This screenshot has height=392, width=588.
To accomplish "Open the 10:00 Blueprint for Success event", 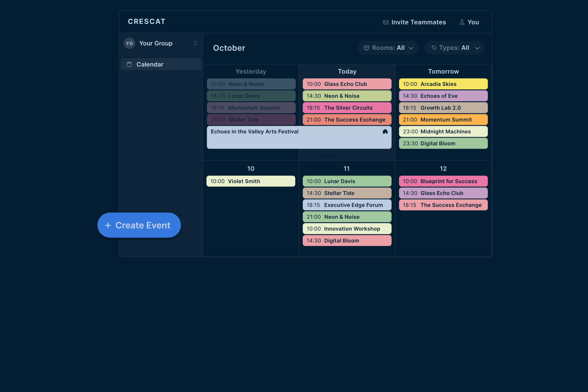I will point(443,181).
